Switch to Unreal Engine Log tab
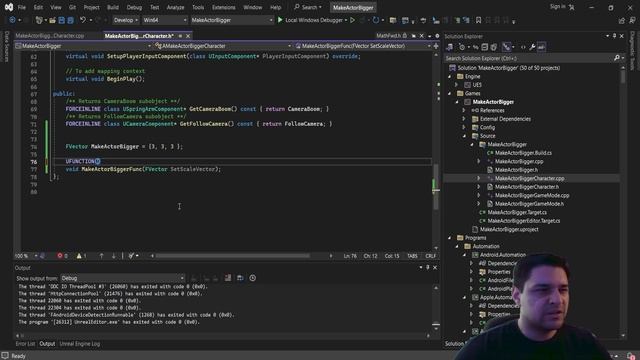Viewport: 640px width, 360px height. coord(80,344)
